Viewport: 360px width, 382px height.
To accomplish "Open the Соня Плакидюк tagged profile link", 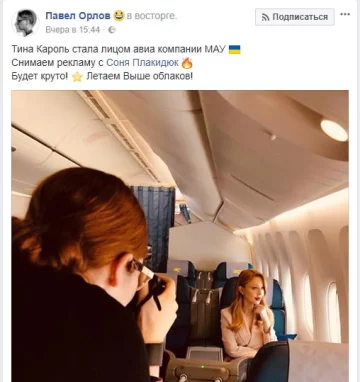I will coord(142,63).
